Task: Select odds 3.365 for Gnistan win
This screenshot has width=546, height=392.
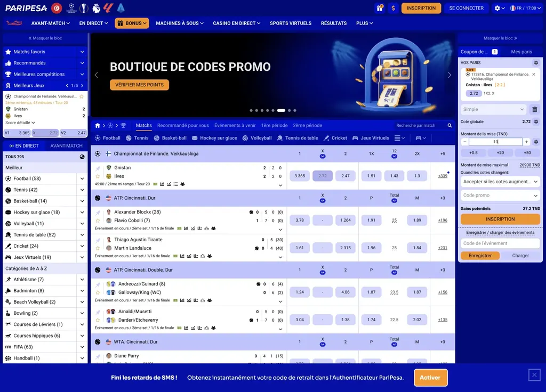Action: [x=300, y=176]
